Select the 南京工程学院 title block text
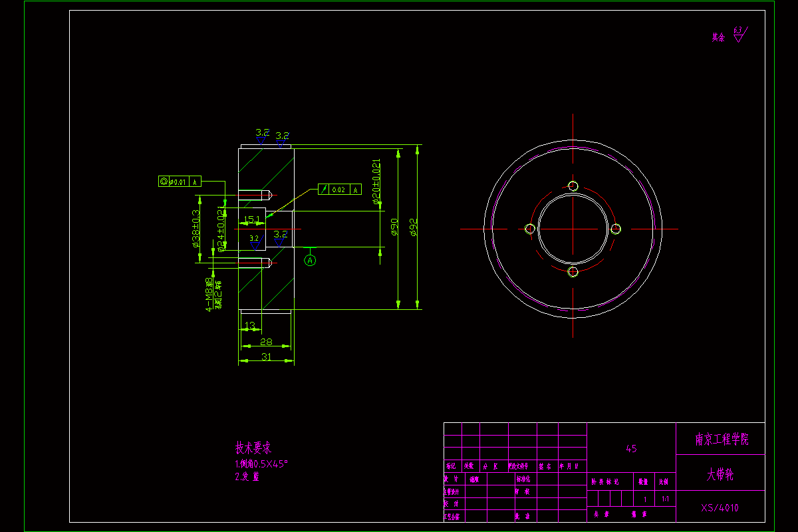Image resolution: width=798 pixels, height=532 pixels. [x=722, y=440]
